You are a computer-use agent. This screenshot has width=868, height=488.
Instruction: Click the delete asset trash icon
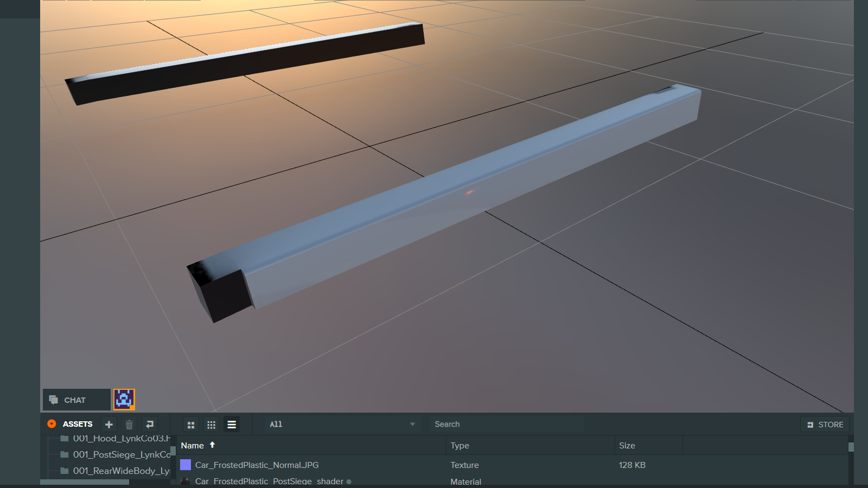tap(129, 425)
